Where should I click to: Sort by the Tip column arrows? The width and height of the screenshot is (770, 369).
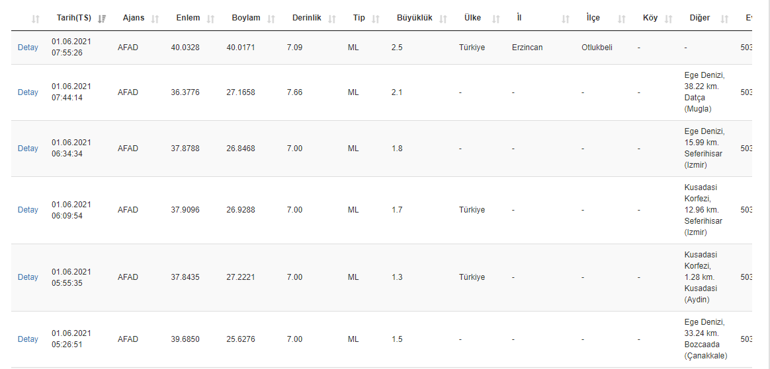point(376,19)
